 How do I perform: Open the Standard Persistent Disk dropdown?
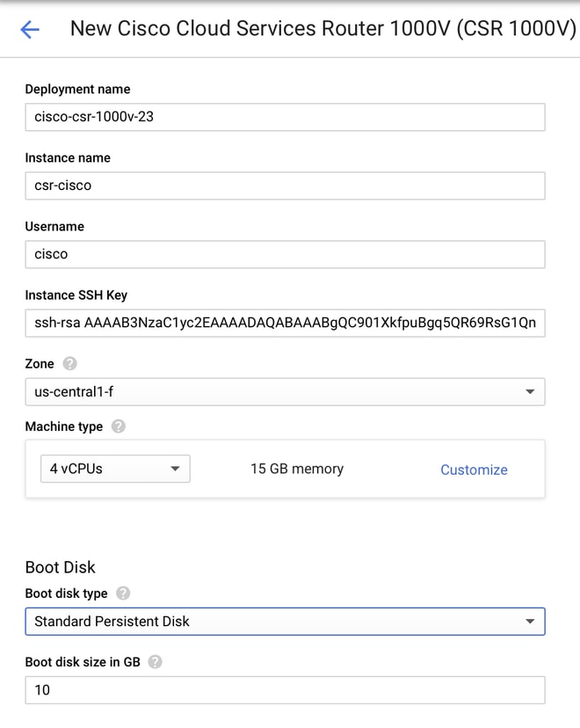pyautogui.click(x=285, y=622)
